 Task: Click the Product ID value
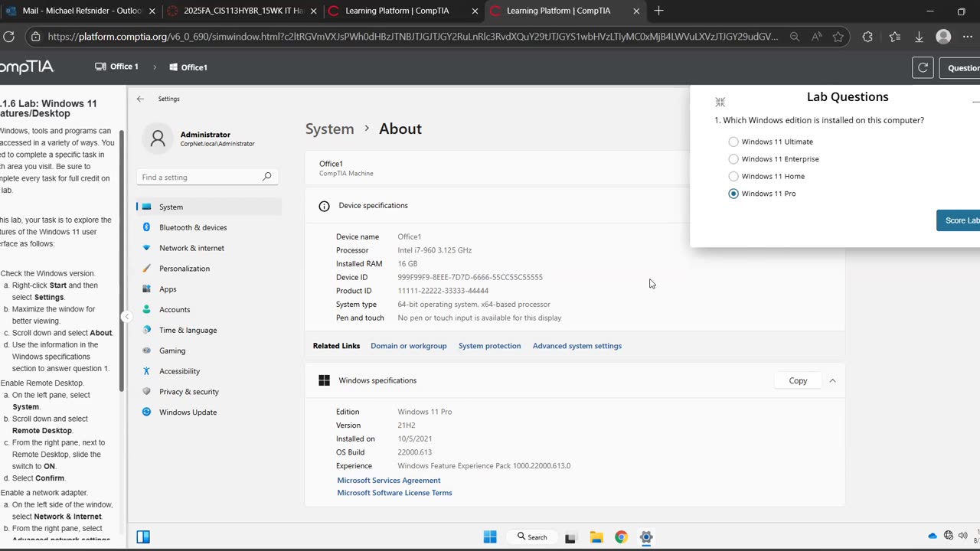pyautogui.click(x=443, y=291)
